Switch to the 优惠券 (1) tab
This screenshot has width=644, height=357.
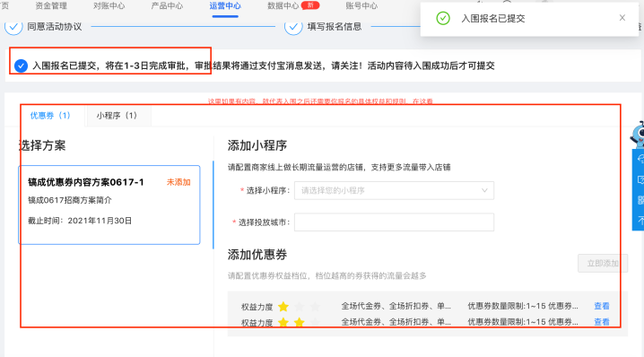tap(50, 116)
